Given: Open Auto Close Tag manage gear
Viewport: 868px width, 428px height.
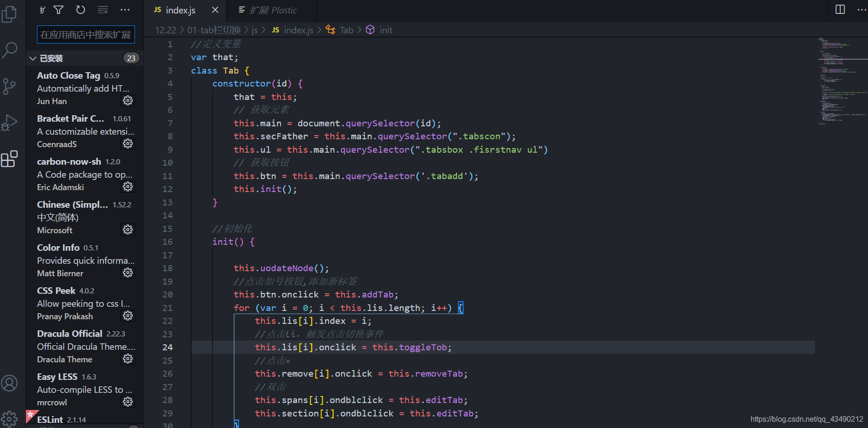Looking at the screenshot, I should 128,100.
